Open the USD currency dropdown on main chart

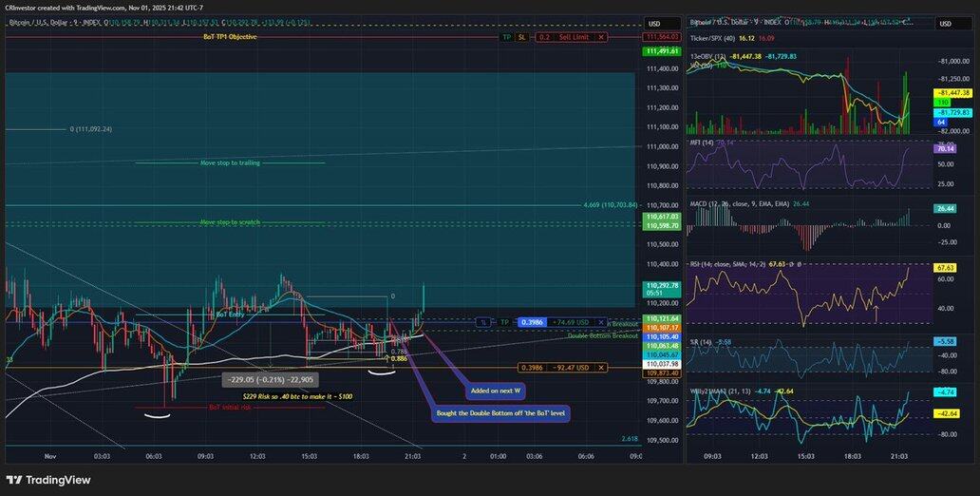pyautogui.click(x=654, y=24)
